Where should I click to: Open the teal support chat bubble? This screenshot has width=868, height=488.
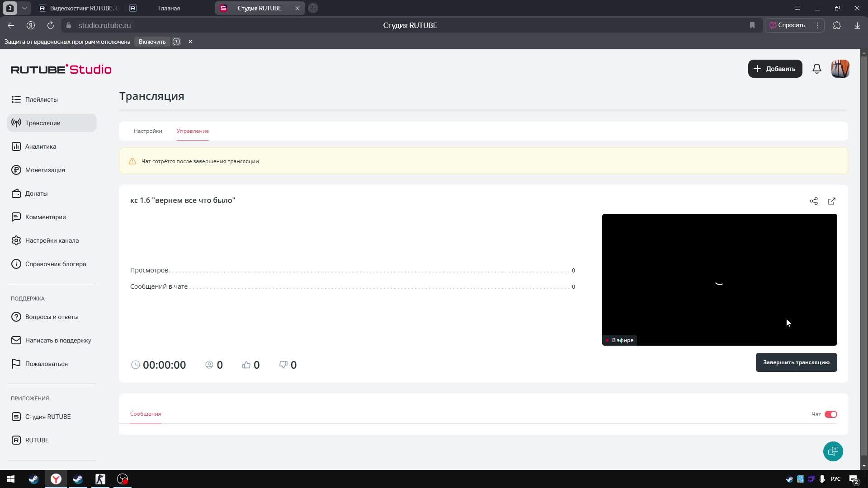(833, 451)
